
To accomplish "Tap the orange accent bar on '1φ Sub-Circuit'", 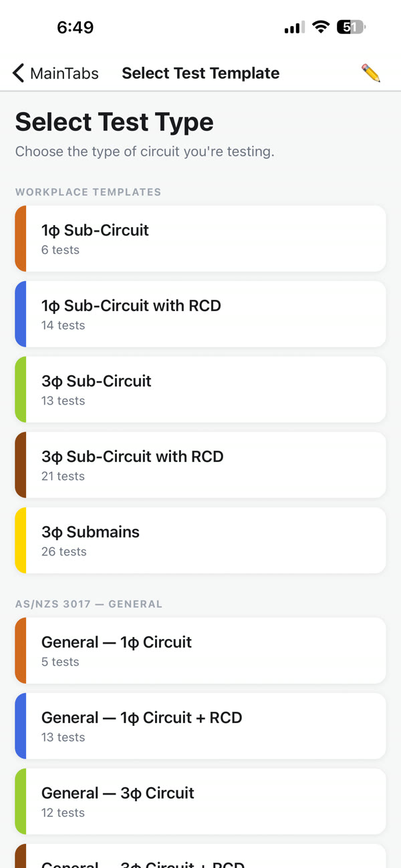I will click(x=21, y=238).
